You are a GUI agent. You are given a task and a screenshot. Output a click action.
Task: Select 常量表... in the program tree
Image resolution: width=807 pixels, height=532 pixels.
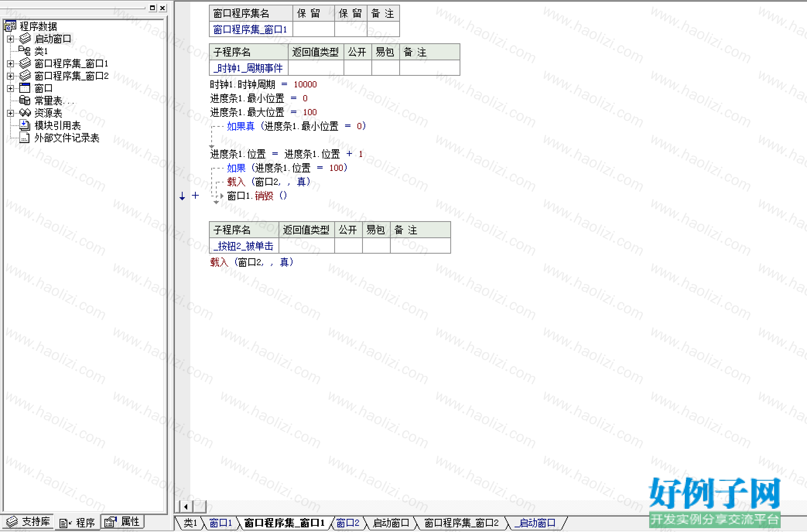pos(54,101)
